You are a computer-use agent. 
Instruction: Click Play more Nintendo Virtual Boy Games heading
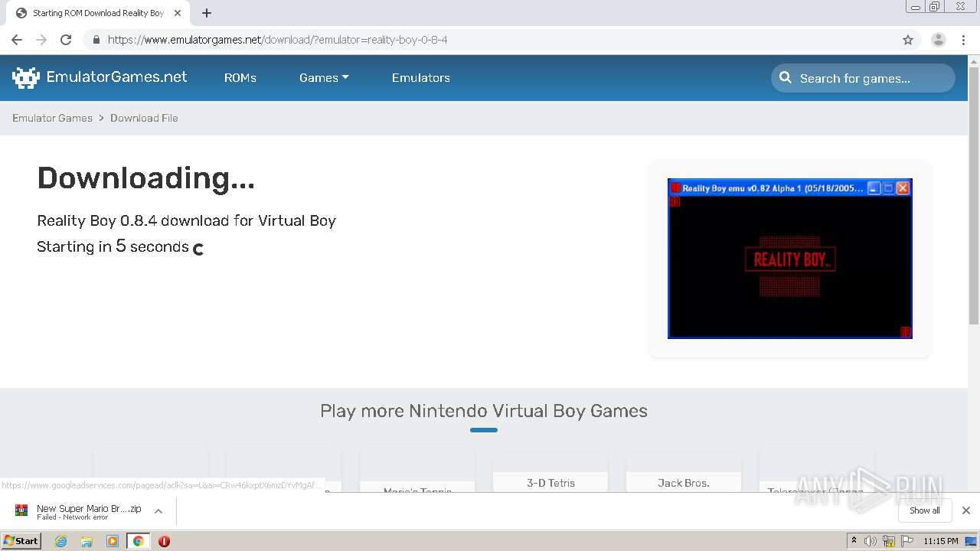coord(484,411)
